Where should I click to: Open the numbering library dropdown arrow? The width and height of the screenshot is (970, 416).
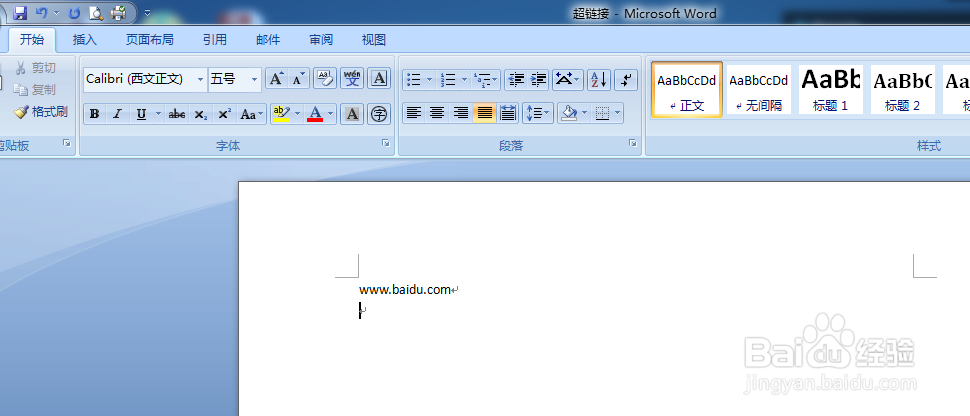click(x=465, y=79)
